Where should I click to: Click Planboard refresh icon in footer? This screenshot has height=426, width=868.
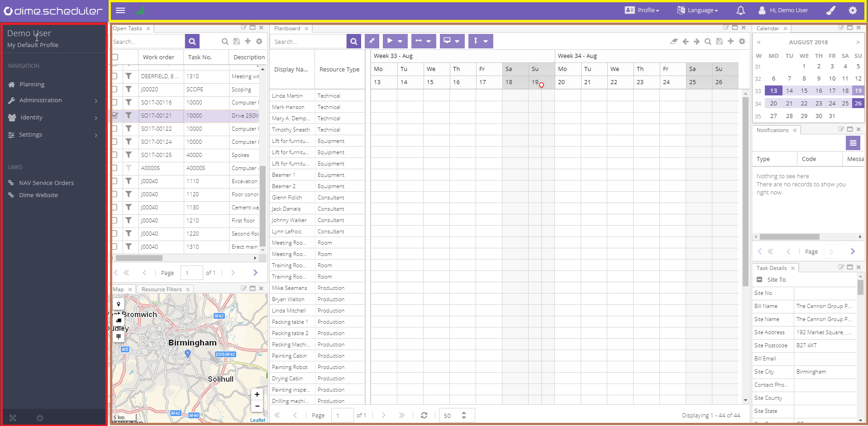424,415
